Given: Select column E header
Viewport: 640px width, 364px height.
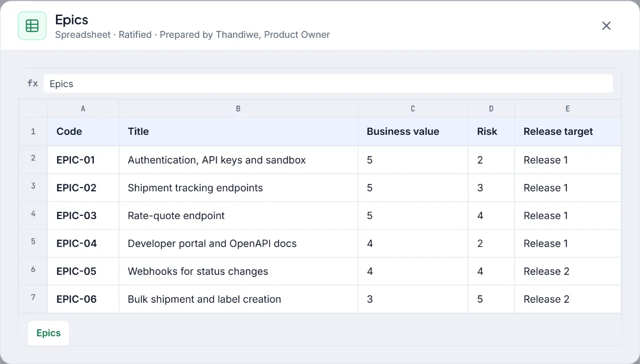Looking at the screenshot, I should [567, 109].
